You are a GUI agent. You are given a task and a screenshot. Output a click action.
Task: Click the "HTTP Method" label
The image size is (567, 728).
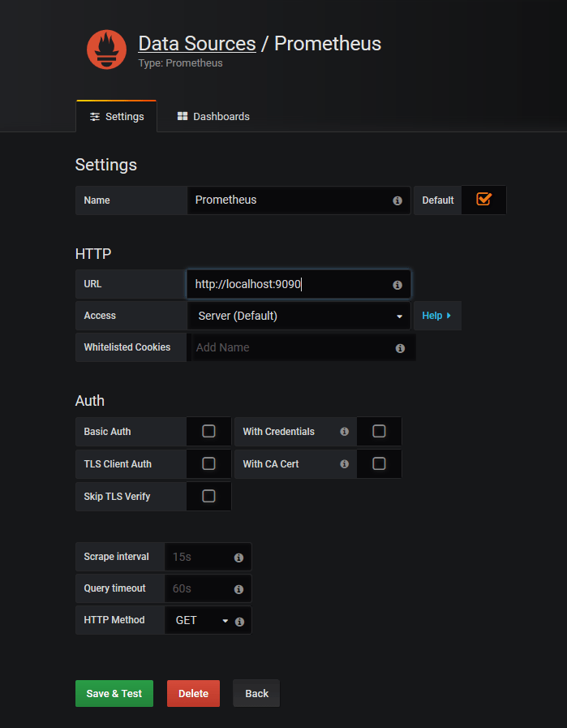click(x=114, y=620)
